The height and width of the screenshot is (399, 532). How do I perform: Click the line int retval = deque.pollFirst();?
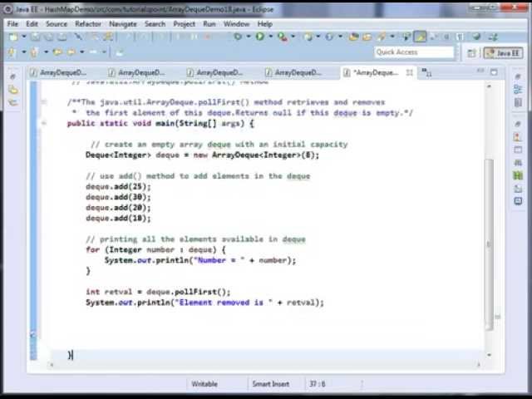pos(158,292)
